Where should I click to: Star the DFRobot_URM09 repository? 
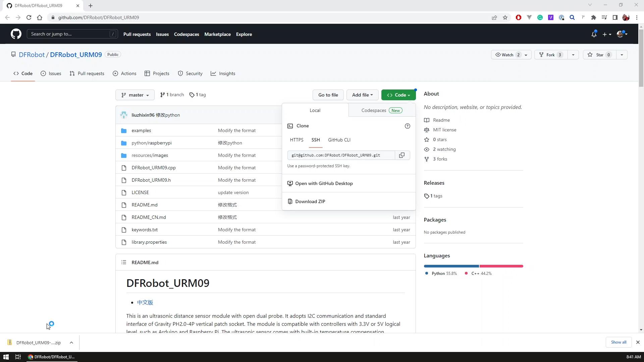click(599, 55)
